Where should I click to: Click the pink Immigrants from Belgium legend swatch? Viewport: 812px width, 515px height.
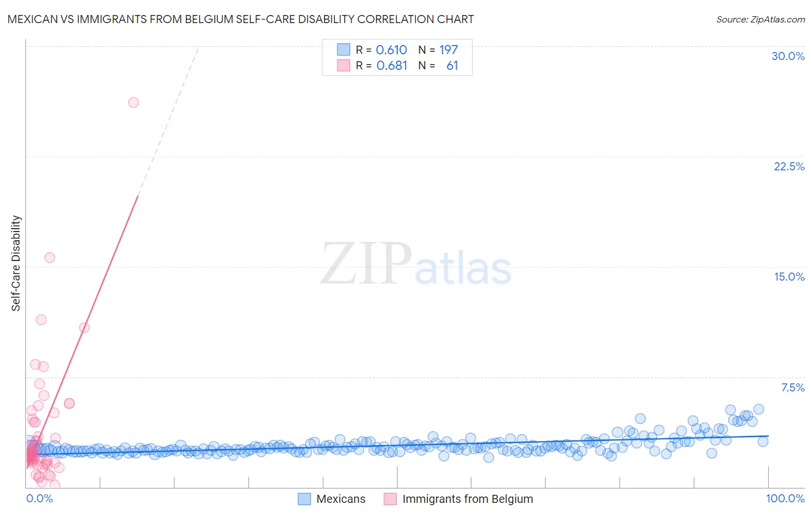point(390,499)
